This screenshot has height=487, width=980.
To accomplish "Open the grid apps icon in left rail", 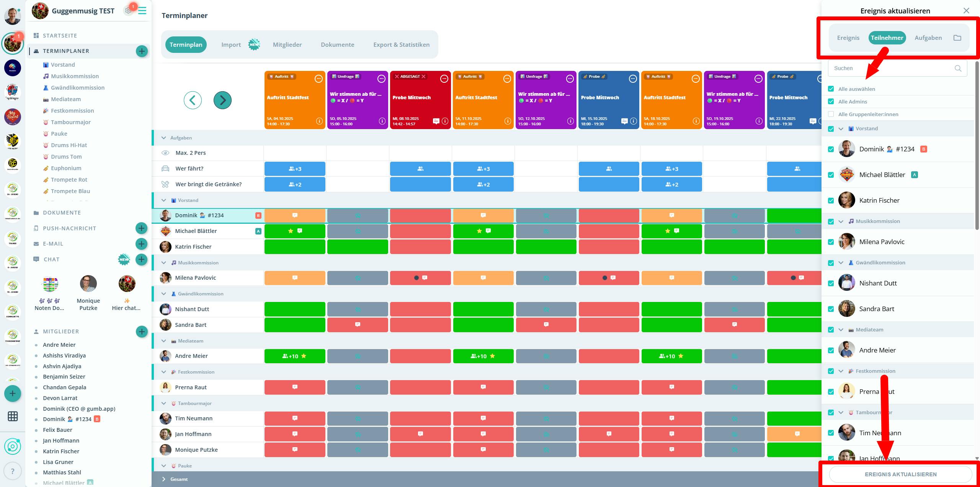I will coord(13,416).
